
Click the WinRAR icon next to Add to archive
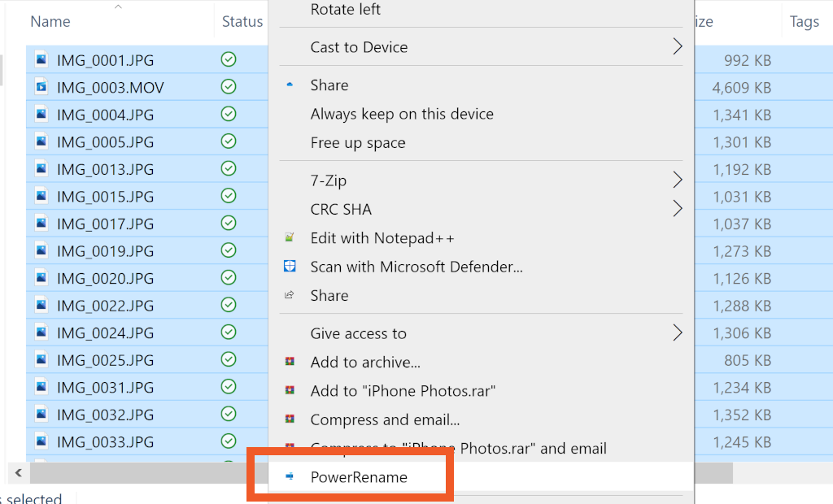[x=289, y=363]
